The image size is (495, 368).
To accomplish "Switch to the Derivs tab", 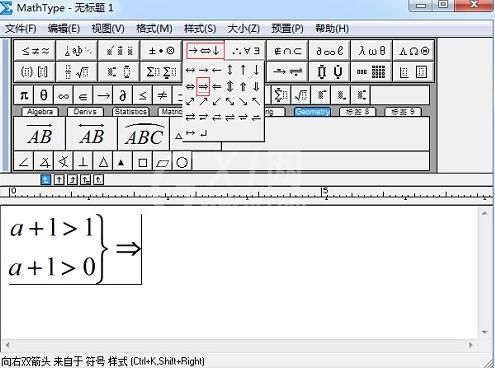I will (x=85, y=112).
